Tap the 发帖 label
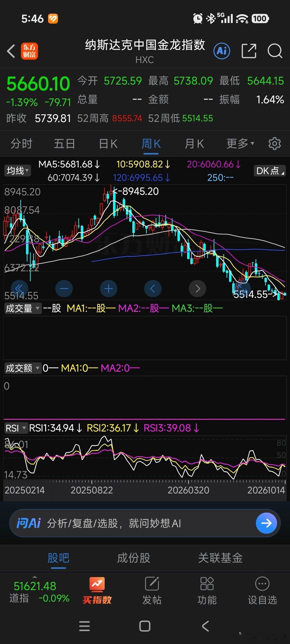Viewport: 290px width, 644px height. (x=152, y=600)
